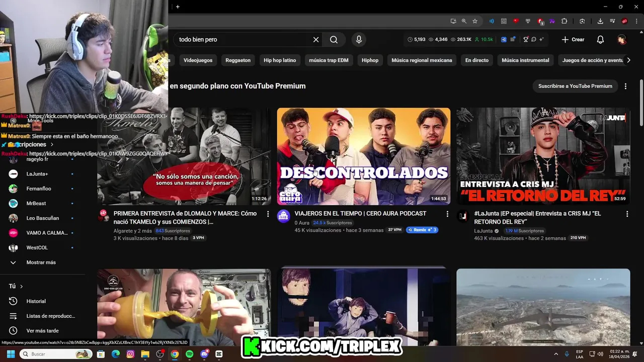This screenshot has height=362, width=644.
Task: Open more options for VIAJEROS EN EL TIEMPO video
Action: [x=447, y=214]
